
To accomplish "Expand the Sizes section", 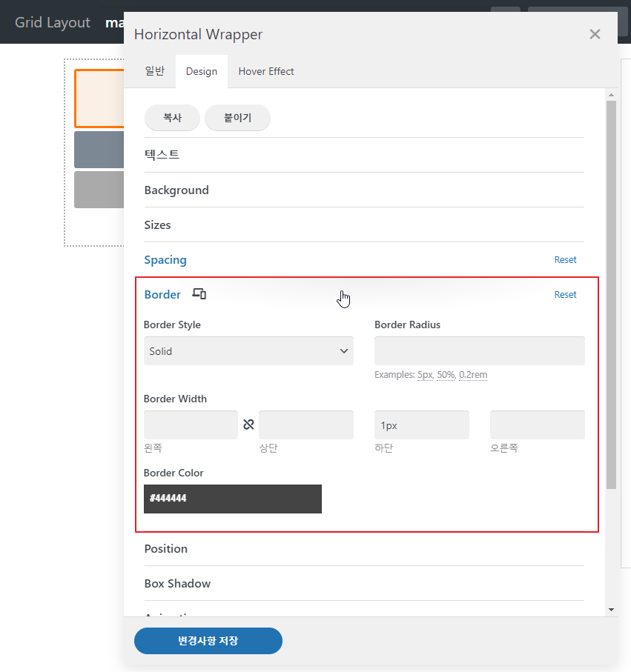I will (x=364, y=224).
